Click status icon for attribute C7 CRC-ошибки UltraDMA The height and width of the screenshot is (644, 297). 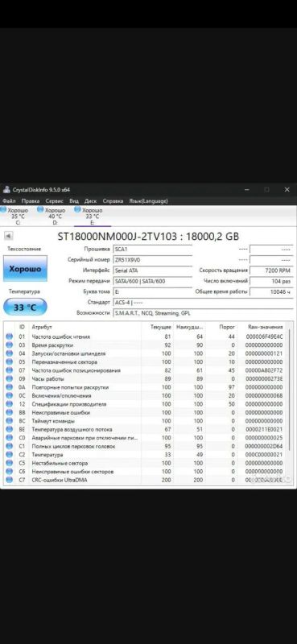click(9, 480)
